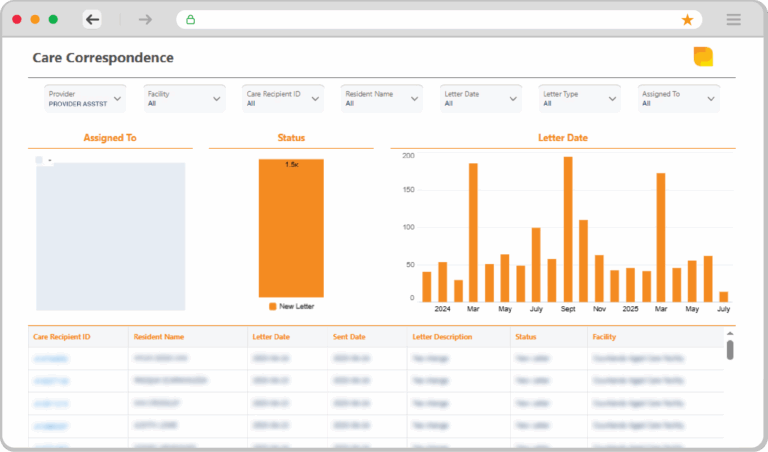Viewport: 768px width, 452px height.
Task: Click the yellow app logo icon
Action: [x=703, y=57]
